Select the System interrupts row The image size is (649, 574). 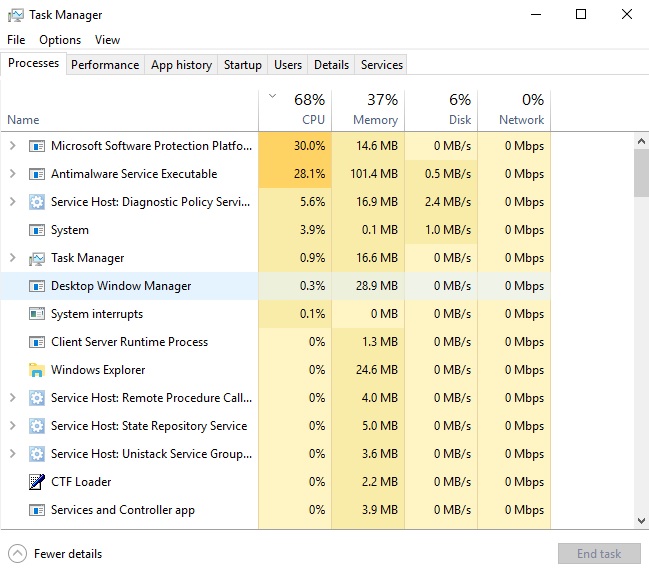[98, 314]
